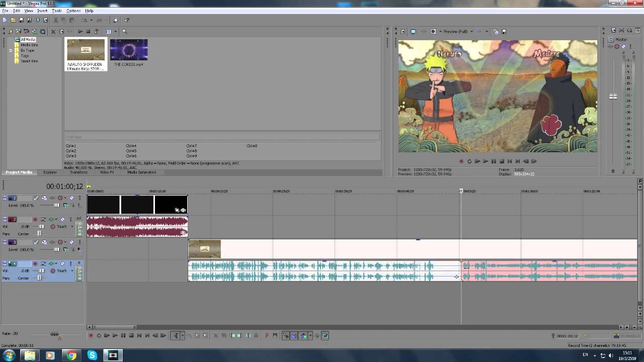The height and width of the screenshot is (362, 644).
Task: Toggle the Automatic Crossfades button
Action: click(294, 335)
